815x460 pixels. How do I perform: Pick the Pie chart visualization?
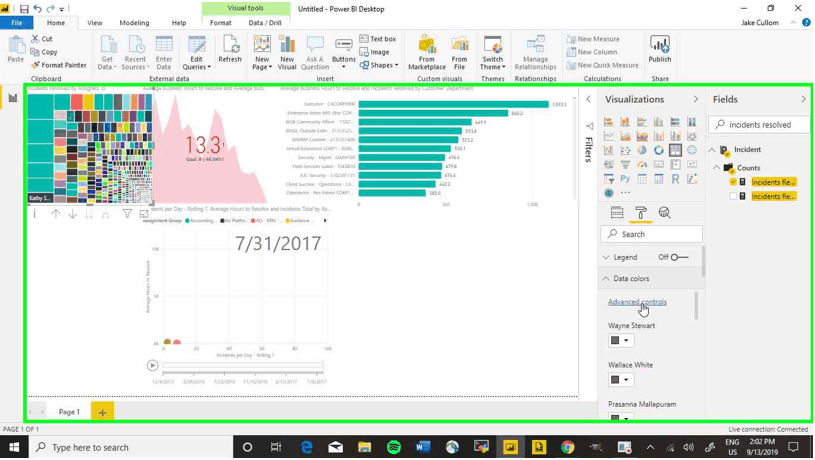642,150
